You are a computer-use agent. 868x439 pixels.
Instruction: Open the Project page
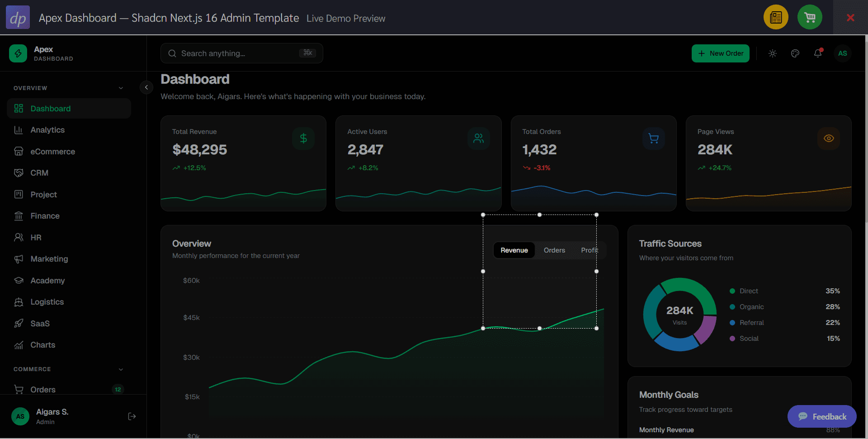point(69,195)
